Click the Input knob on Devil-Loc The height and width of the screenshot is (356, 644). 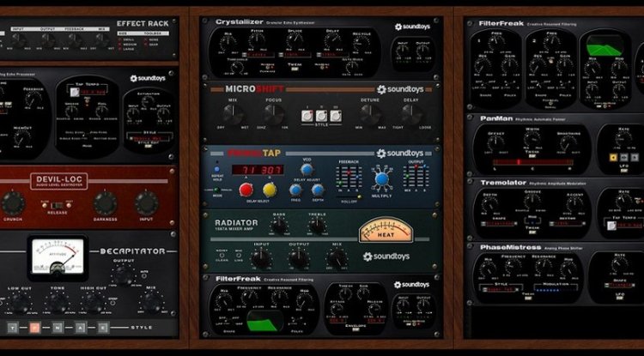pos(147,203)
